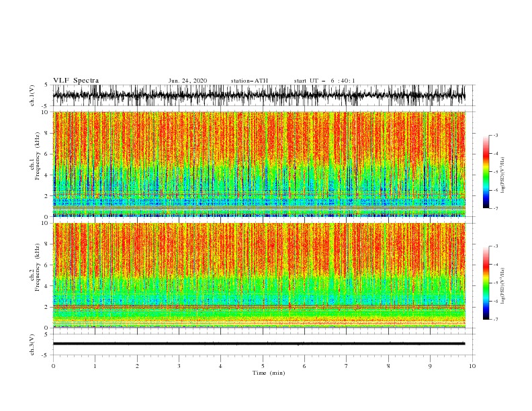Click time axis tick label "6"
Screen dimensions: 532x411
(x=304, y=366)
